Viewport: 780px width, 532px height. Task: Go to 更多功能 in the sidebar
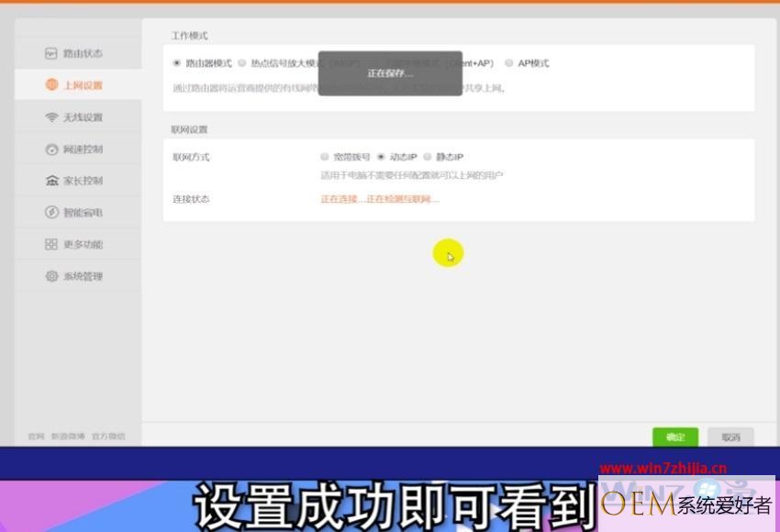(x=73, y=244)
